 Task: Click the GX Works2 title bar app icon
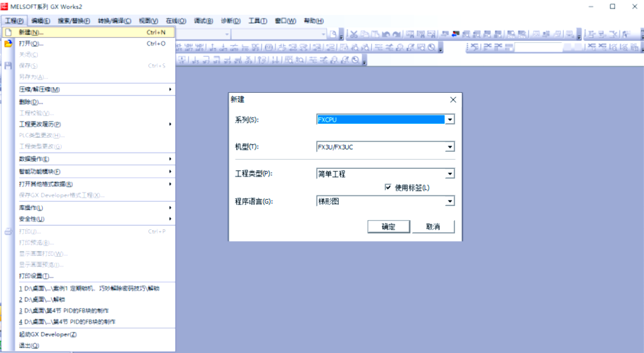5,6
